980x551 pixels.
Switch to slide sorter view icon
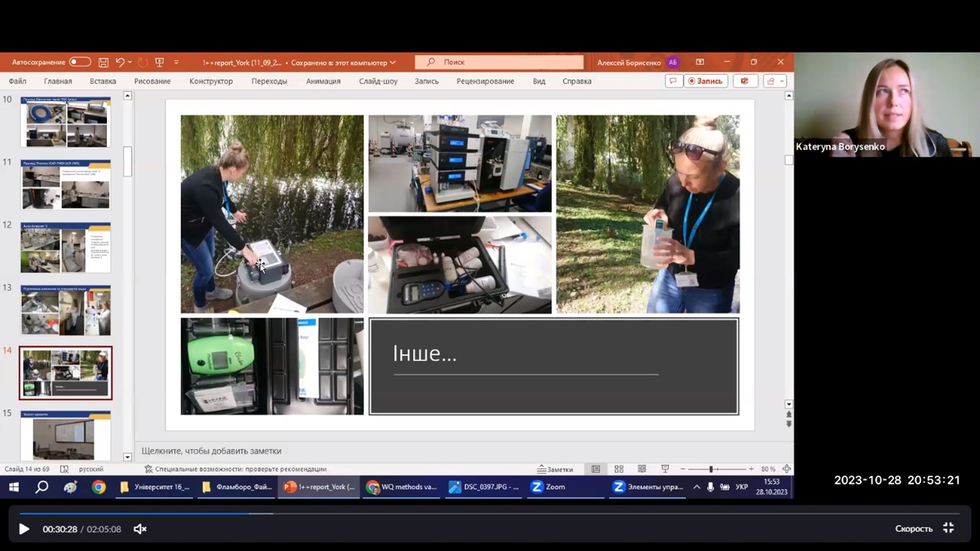coord(619,469)
